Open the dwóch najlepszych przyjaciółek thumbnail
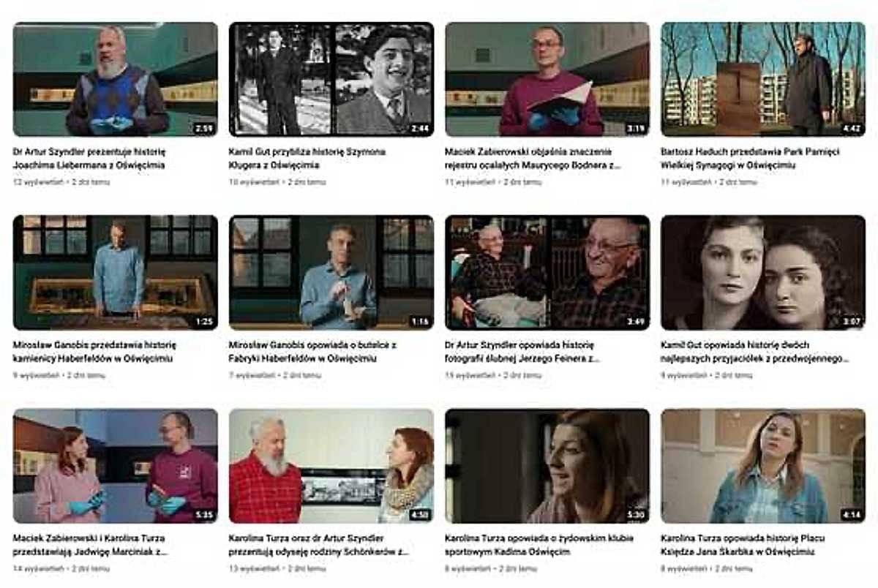 [763, 272]
